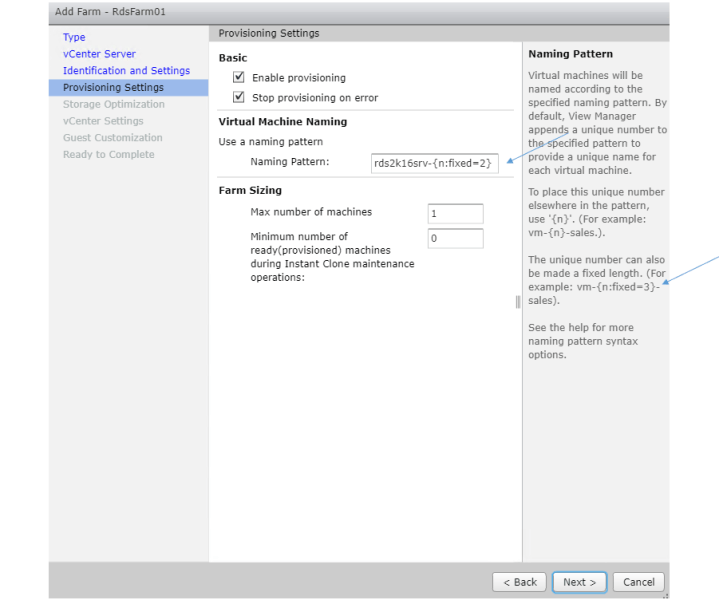Click the Storage Optimization step
The width and height of the screenshot is (719, 600).
(113, 104)
